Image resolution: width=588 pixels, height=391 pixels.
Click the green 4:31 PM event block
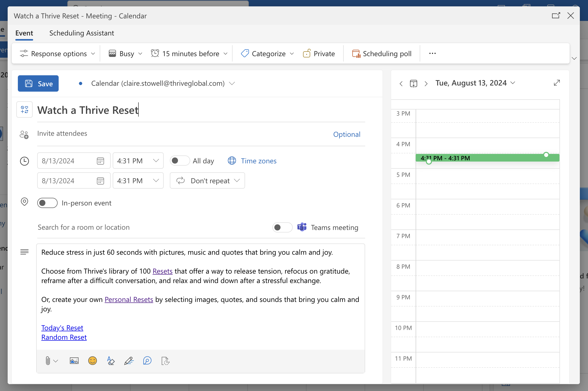pos(488,158)
